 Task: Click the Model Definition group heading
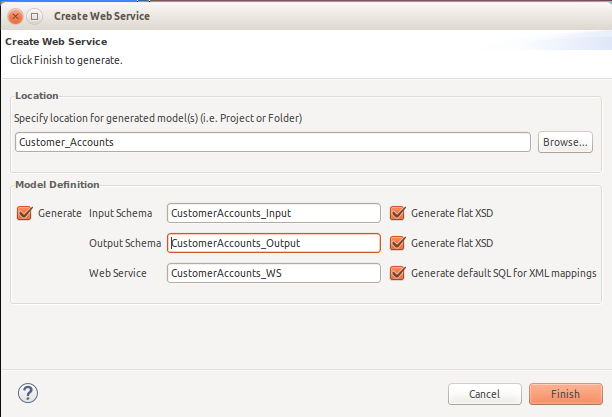(x=57, y=185)
